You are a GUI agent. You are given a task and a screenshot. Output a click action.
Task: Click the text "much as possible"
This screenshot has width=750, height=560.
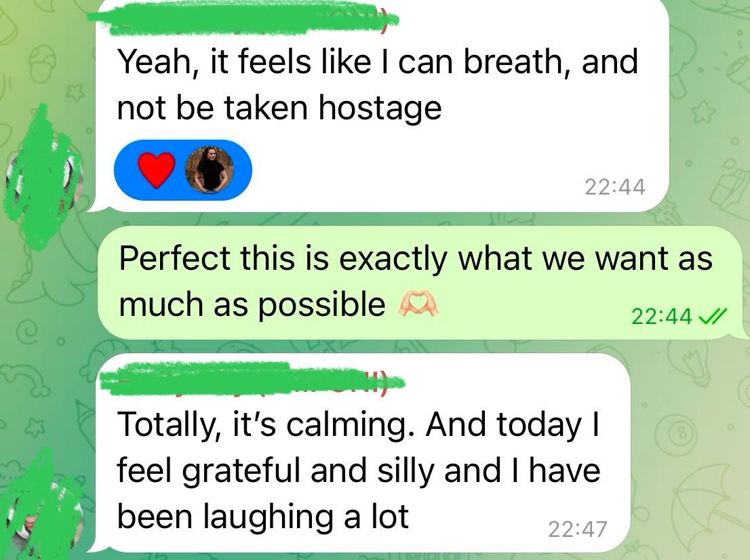point(252,304)
